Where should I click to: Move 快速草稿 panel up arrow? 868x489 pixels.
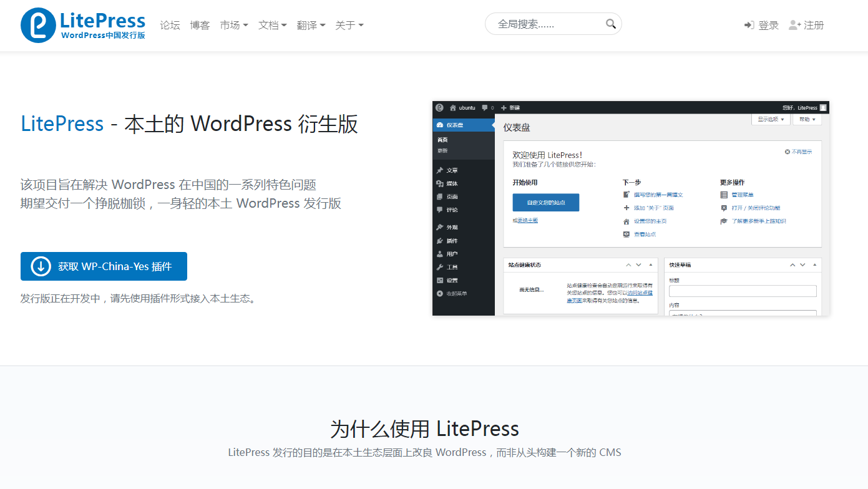(x=792, y=265)
